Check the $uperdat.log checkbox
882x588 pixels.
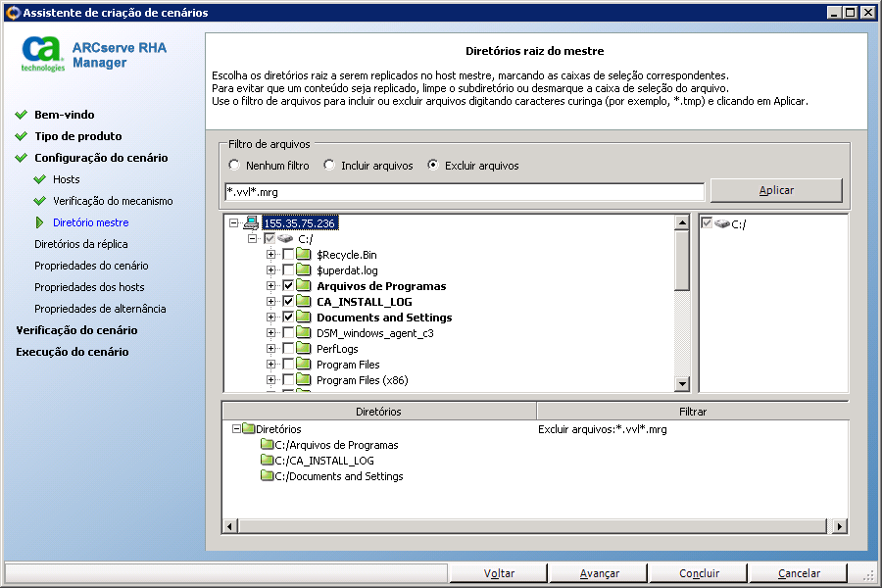pyautogui.click(x=288, y=270)
